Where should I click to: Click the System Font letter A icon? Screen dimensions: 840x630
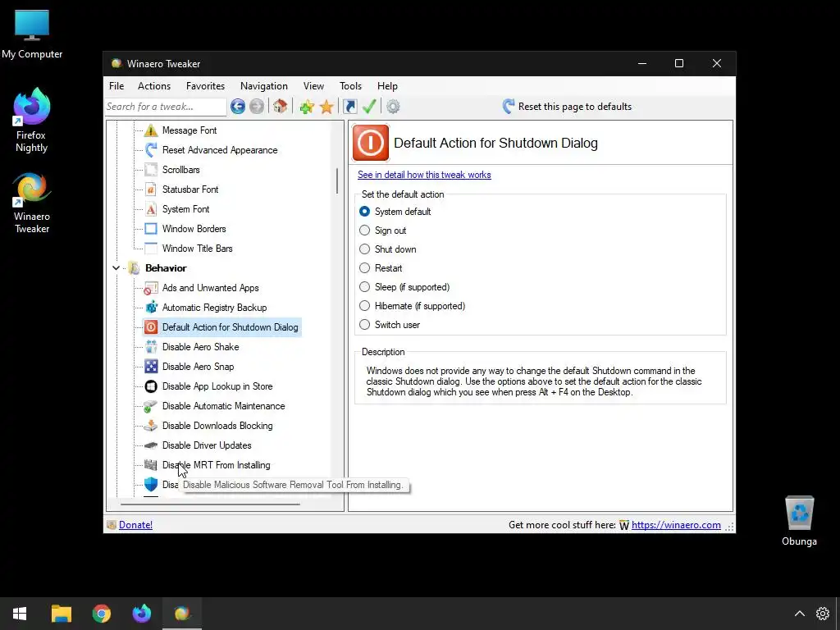(151, 209)
